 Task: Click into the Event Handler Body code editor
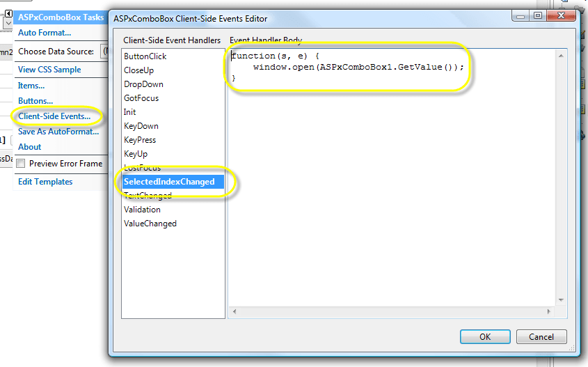(392, 178)
